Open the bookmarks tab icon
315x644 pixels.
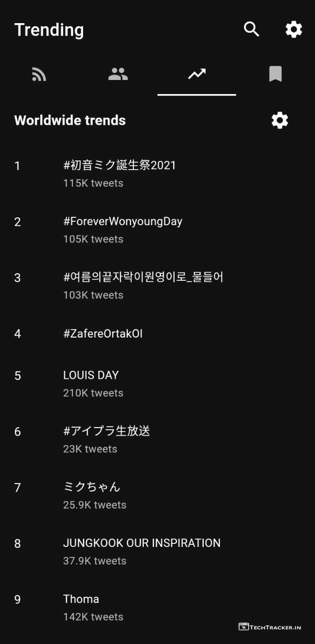pos(275,74)
